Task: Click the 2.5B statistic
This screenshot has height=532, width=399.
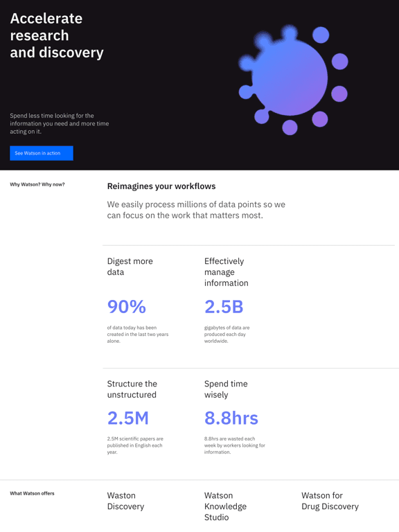Action: point(224,307)
